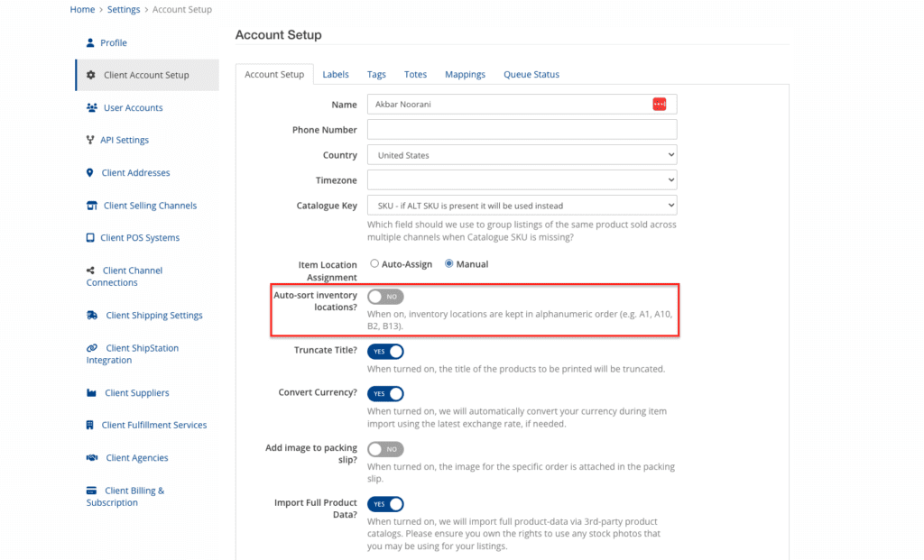Open the Catalogue Key dropdown
The image size is (924, 560).
point(522,206)
